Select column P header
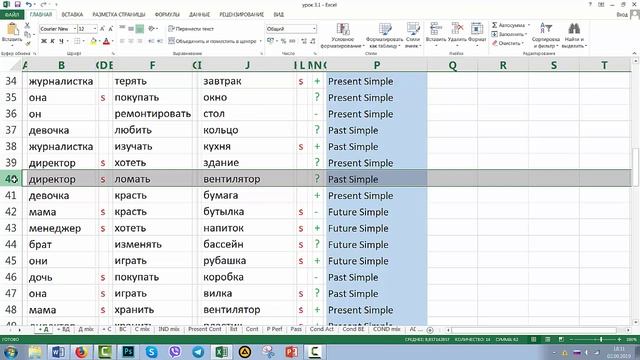640x360 pixels. 377,65
